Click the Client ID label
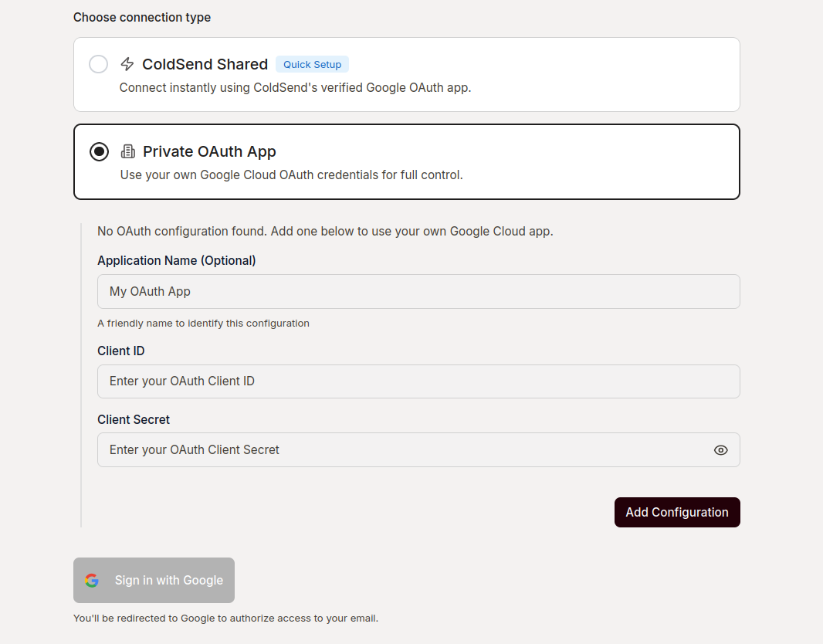 (x=121, y=351)
